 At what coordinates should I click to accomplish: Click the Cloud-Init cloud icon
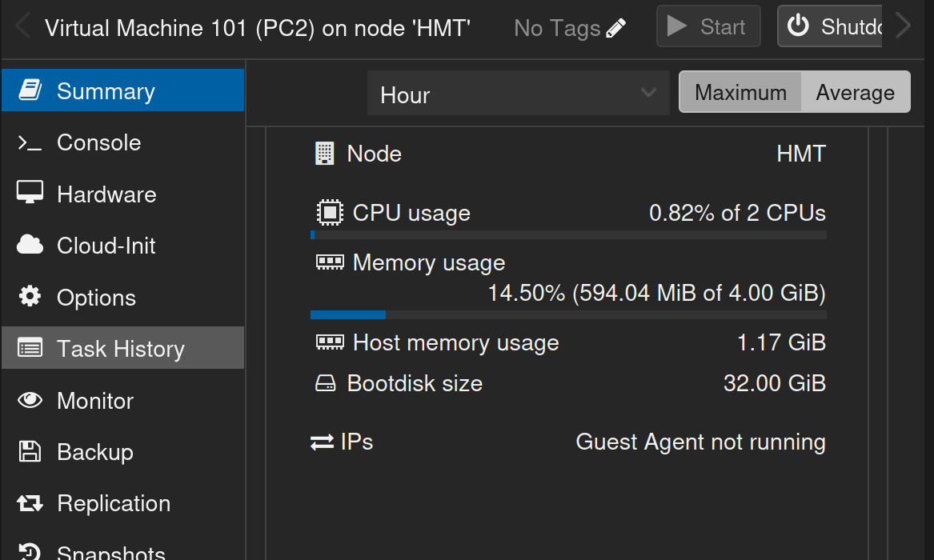point(30,244)
